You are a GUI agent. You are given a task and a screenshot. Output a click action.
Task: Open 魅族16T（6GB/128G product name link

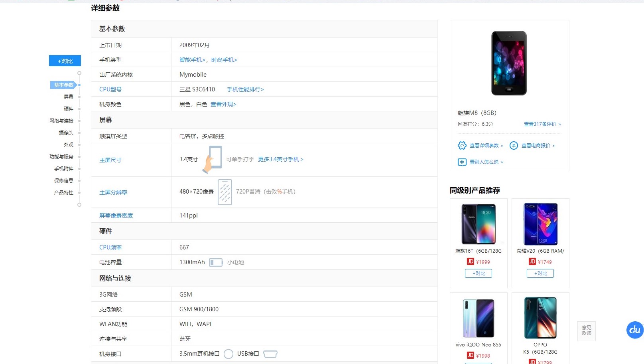pos(479,251)
